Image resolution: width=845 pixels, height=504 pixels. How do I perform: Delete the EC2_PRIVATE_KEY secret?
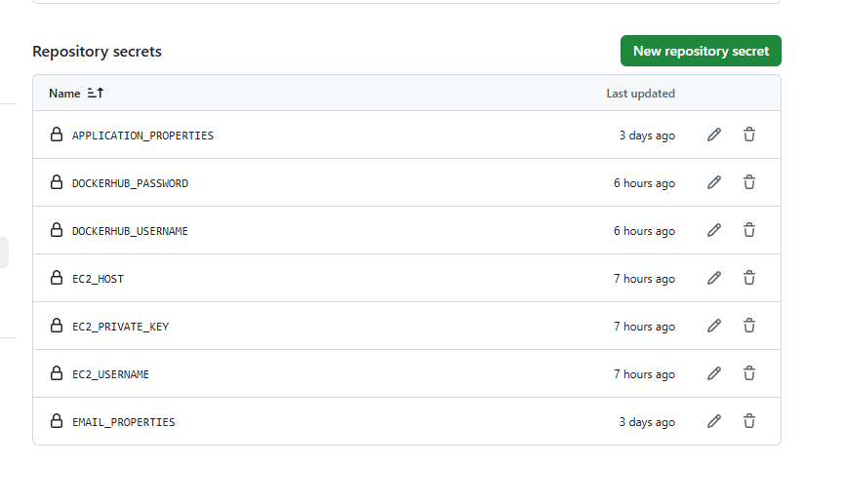coord(749,326)
